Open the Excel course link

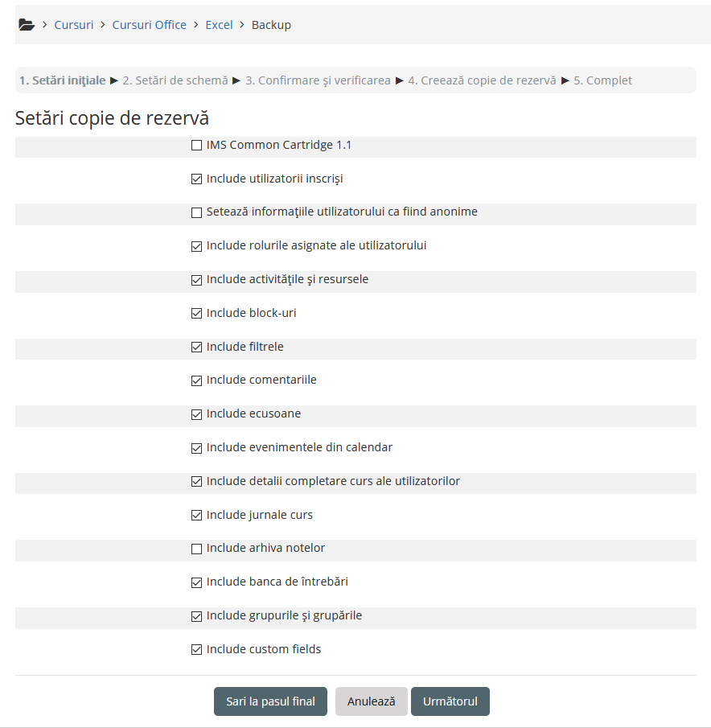[219, 24]
